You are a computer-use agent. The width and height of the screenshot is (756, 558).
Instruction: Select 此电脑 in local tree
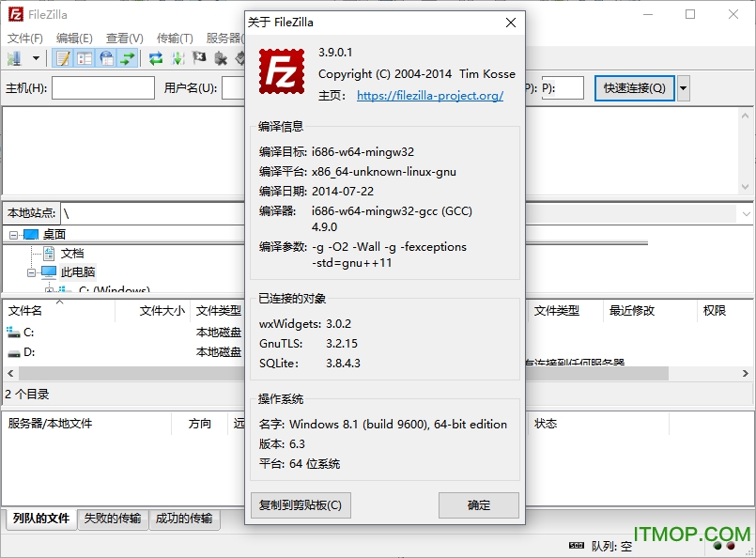click(x=78, y=272)
